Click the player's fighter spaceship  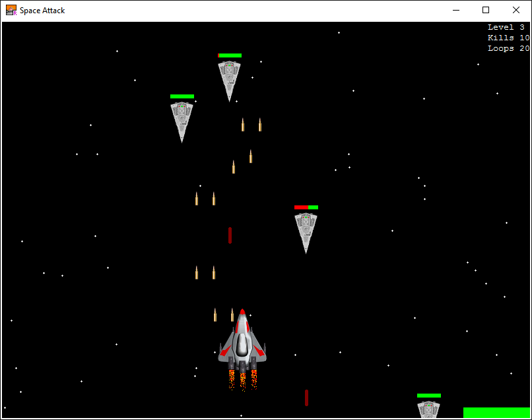[242, 350]
